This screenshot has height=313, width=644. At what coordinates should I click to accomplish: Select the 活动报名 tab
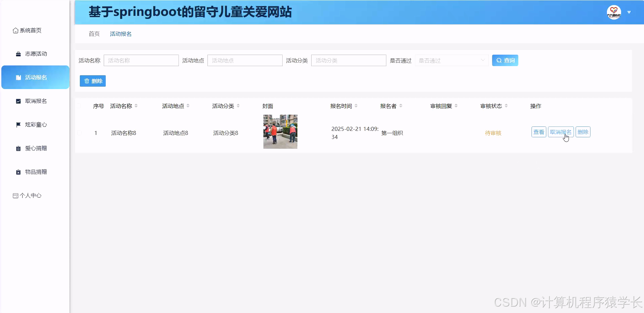tap(120, 34)
